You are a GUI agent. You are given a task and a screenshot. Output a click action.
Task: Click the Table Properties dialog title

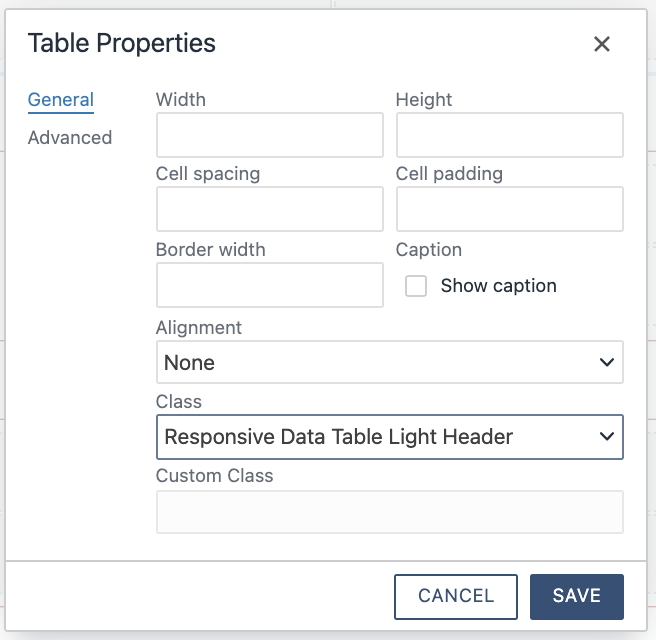coord(122,43)
